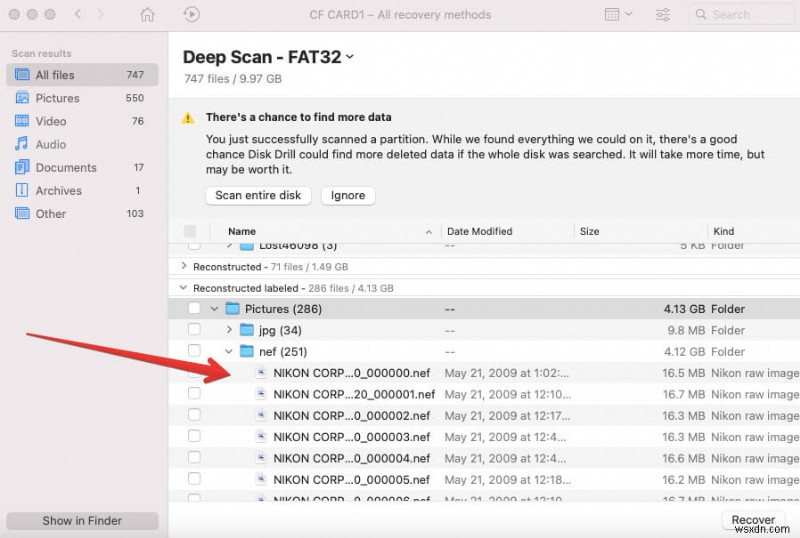Go to the home screen icon

(x=147, y=14)
